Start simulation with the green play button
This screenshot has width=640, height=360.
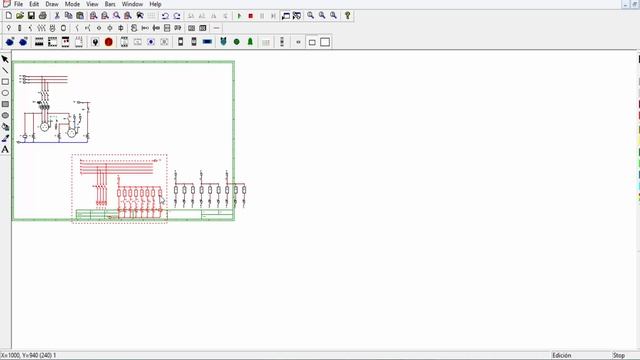[x=239, y=16]
